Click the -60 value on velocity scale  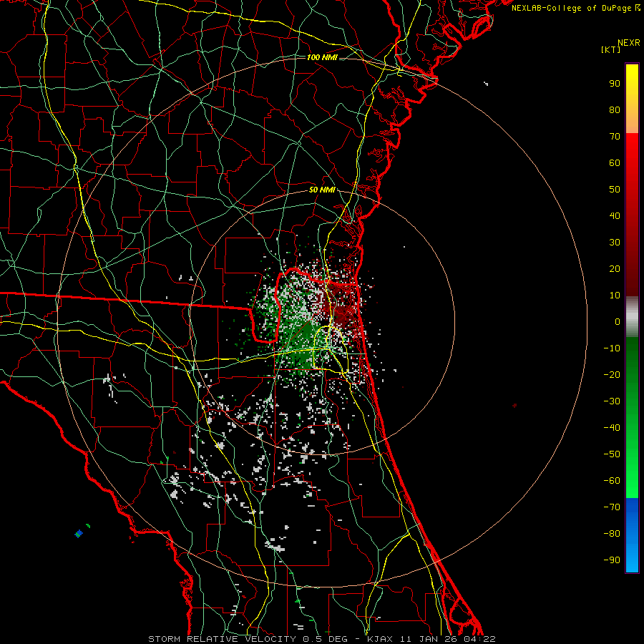(x=612, y=481)
